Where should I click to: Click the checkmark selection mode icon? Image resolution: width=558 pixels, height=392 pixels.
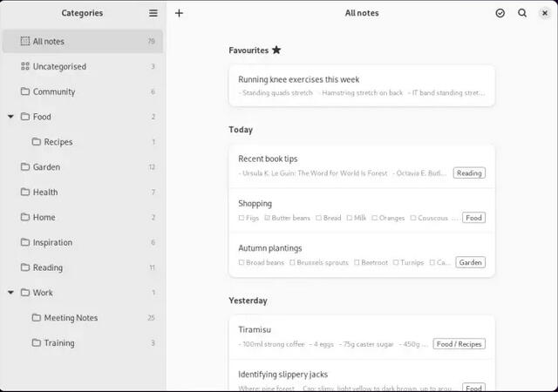[x=500, y=13]
